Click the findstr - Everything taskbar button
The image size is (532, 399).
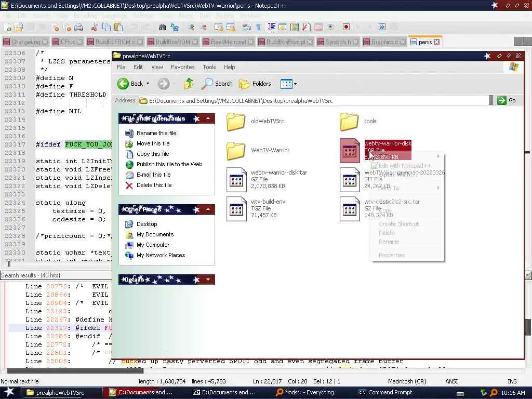click(310, 393)
